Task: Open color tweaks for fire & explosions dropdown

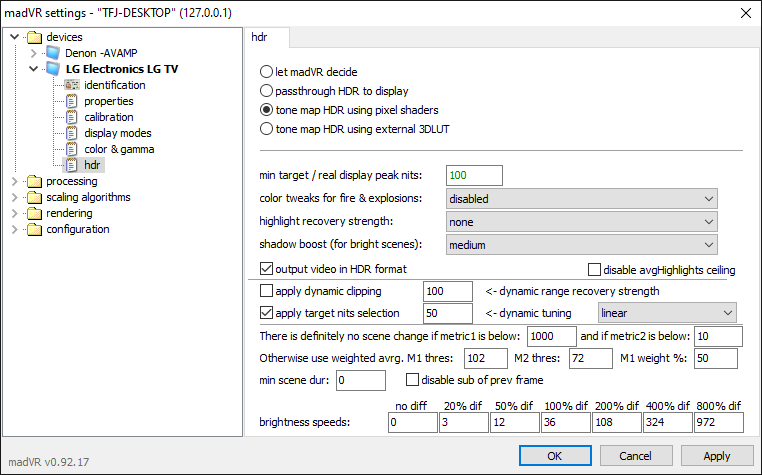Action: (581, 199)
